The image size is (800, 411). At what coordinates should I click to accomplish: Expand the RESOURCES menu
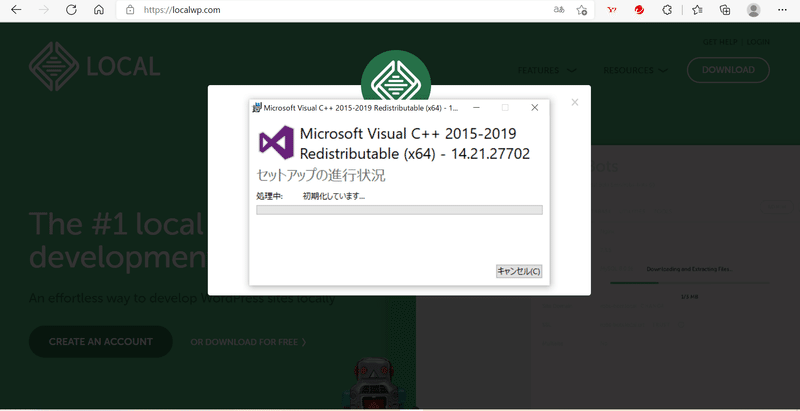[635, 70]
